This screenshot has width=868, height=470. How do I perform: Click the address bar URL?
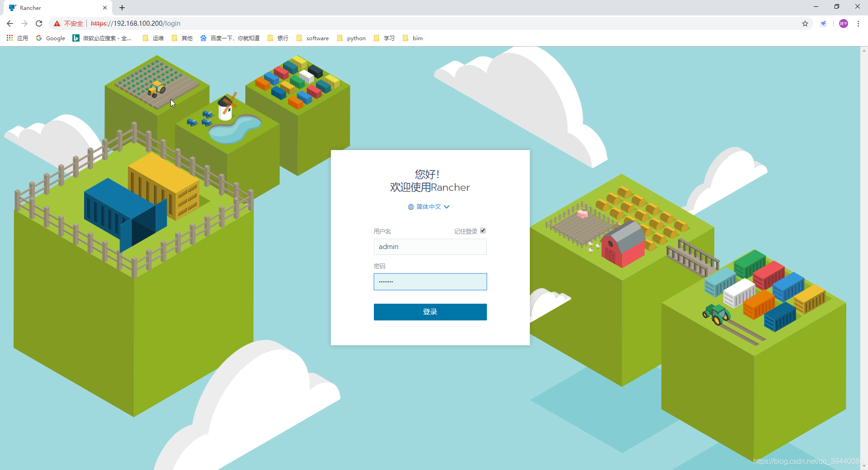click(136, 23)
